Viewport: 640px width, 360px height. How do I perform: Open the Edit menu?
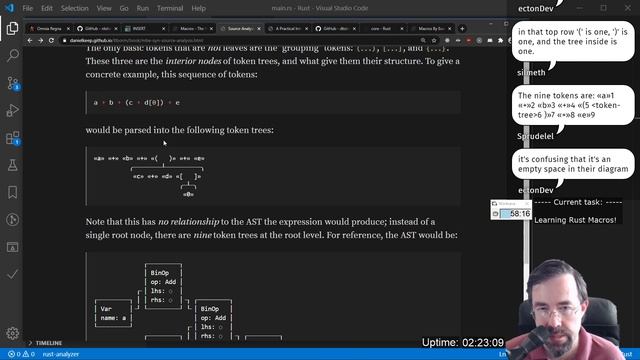click(x=47, y=8)
